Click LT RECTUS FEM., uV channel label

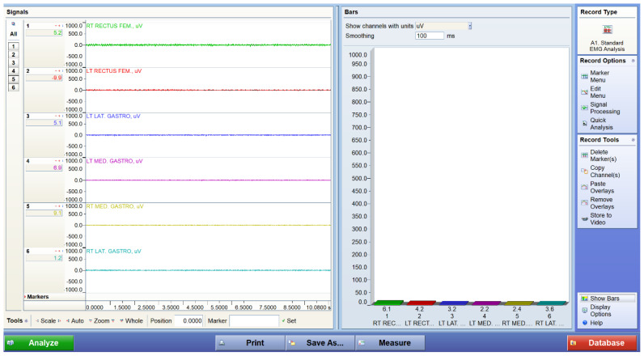tap(114, 70)
